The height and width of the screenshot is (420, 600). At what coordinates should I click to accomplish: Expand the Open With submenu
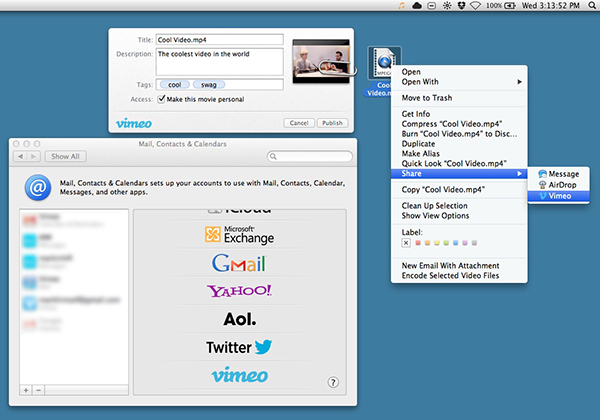459,82
